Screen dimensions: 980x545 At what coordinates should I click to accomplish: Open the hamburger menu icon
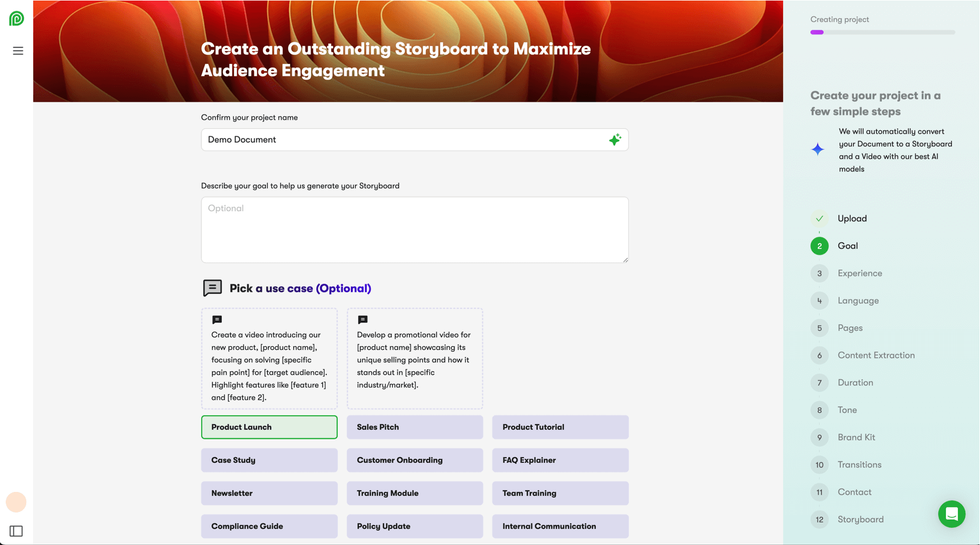(x=18, y=51)
